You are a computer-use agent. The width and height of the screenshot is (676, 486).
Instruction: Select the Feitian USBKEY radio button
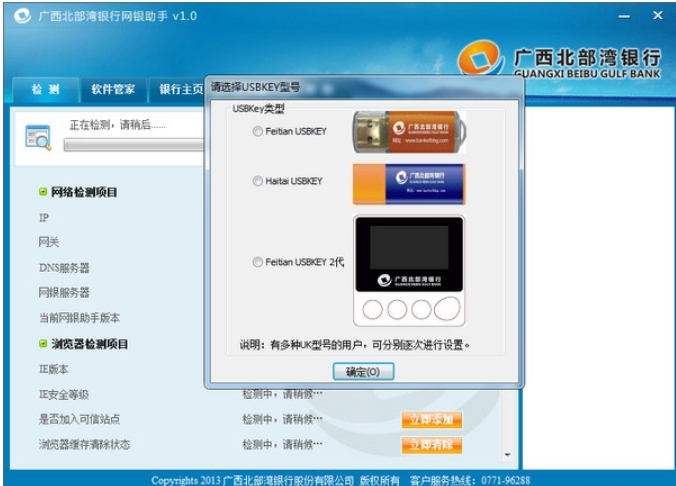[x=257, y=131]
